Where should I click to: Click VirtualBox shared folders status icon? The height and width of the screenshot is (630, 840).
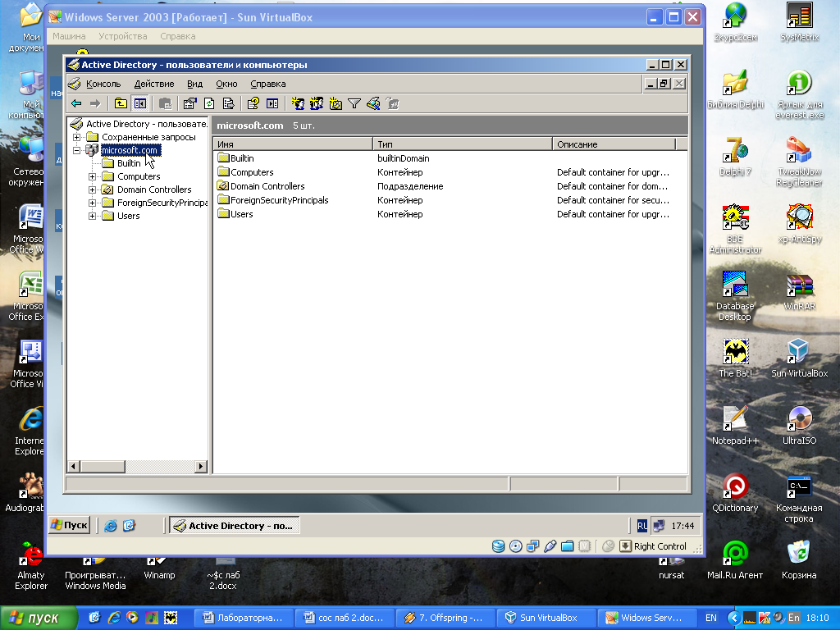(568, 546)
